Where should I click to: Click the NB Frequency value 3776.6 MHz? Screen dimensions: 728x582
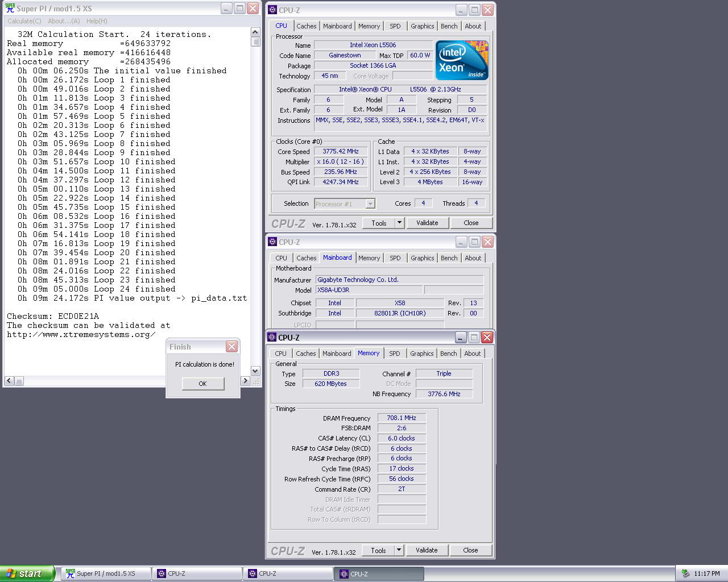point(444,394)
